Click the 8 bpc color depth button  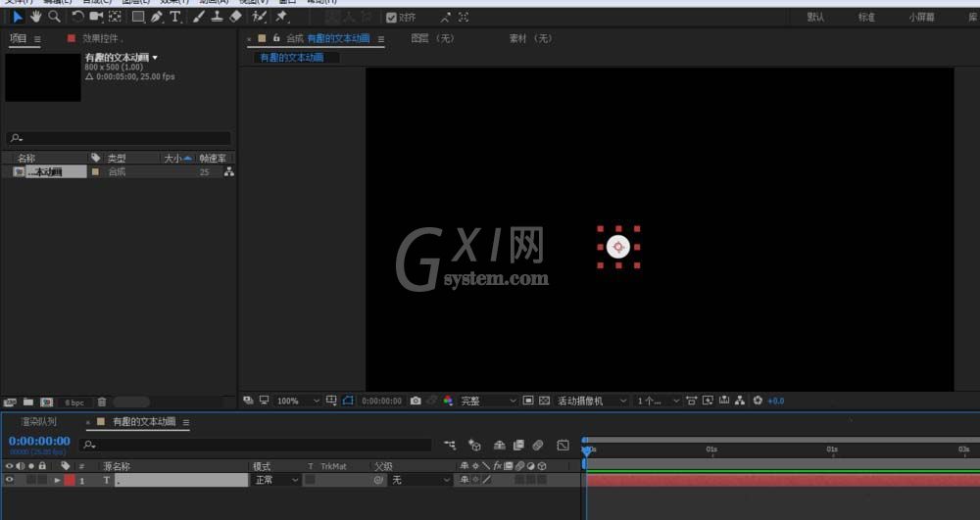tap(74, 402)
